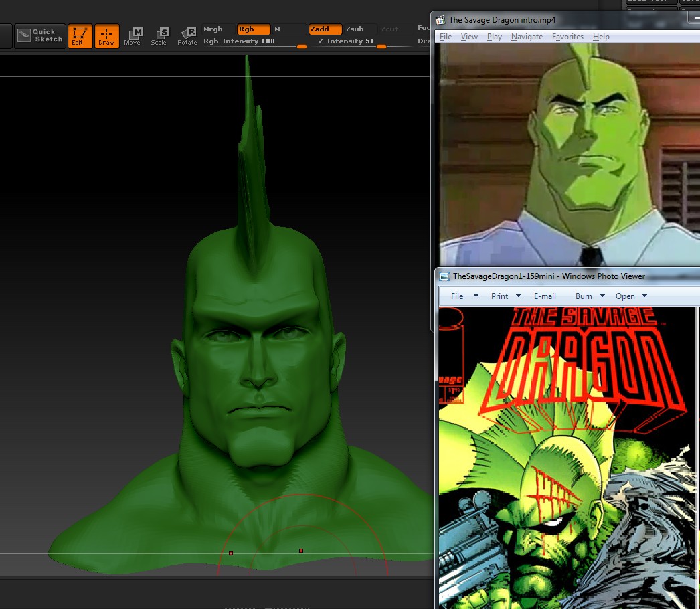
Task: Click the Photo Viewer title bar icon
Action: click(444, 276)
